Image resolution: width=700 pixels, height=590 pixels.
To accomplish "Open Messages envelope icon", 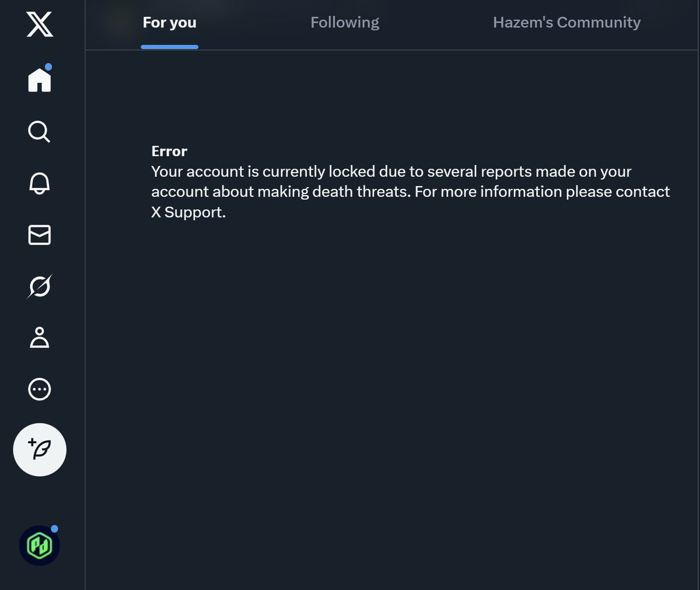I will (x=40, y=235).
